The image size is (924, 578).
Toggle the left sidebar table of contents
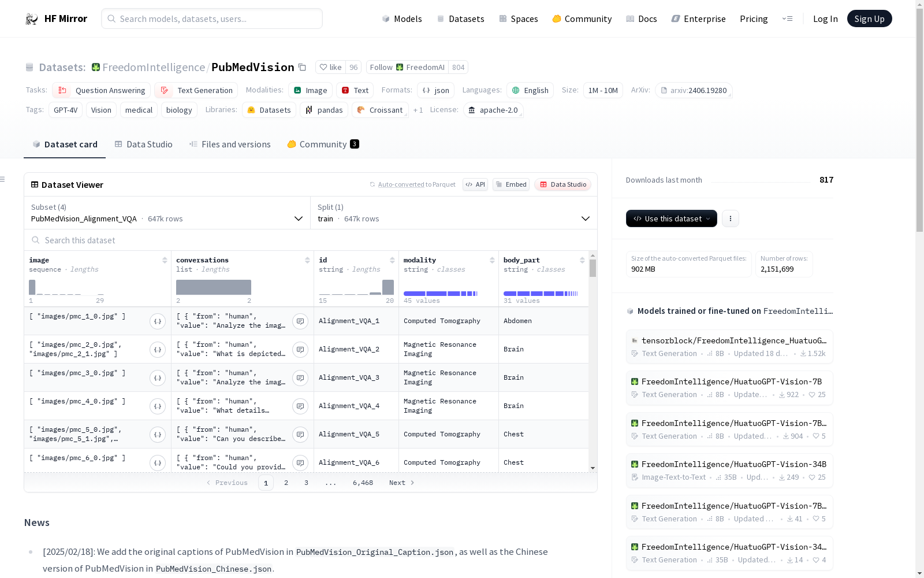pyautogui.click(x=3, y=179)
